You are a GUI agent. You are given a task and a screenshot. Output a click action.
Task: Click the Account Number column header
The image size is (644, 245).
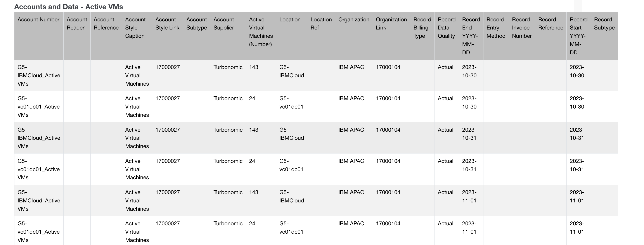(x=38, y=20)
